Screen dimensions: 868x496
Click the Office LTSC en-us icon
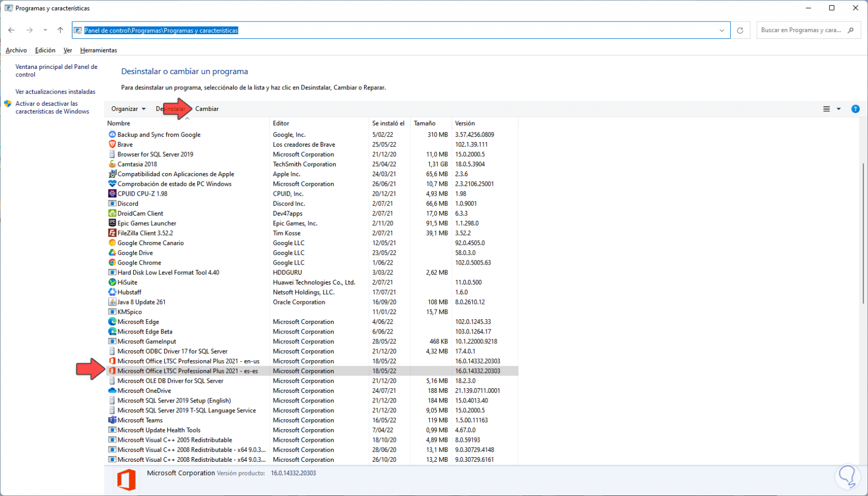[x=112, y=361]
